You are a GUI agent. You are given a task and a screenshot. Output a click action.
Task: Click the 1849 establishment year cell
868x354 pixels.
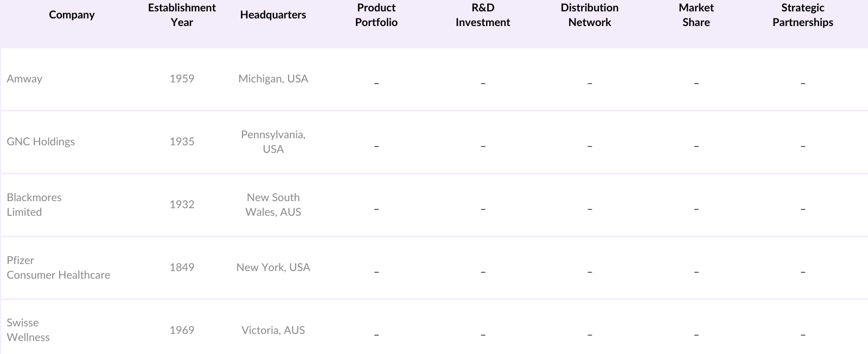coord(182,267)
